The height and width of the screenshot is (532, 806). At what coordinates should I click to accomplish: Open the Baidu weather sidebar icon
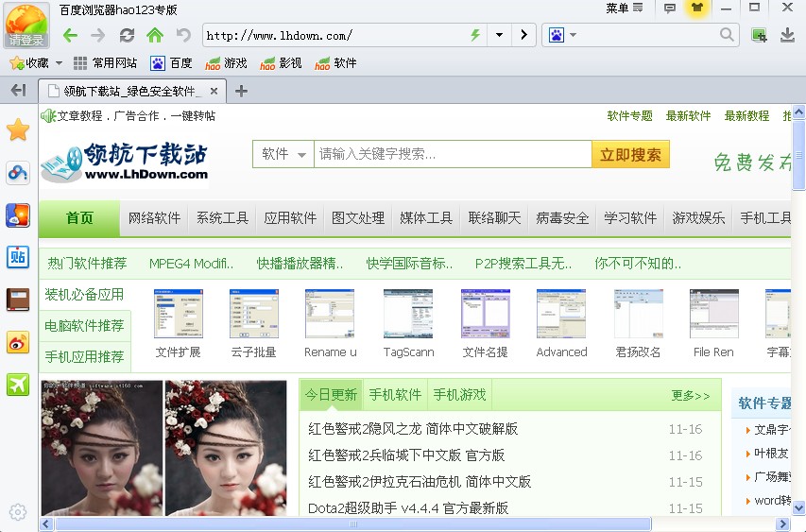[x=18, y=215]
